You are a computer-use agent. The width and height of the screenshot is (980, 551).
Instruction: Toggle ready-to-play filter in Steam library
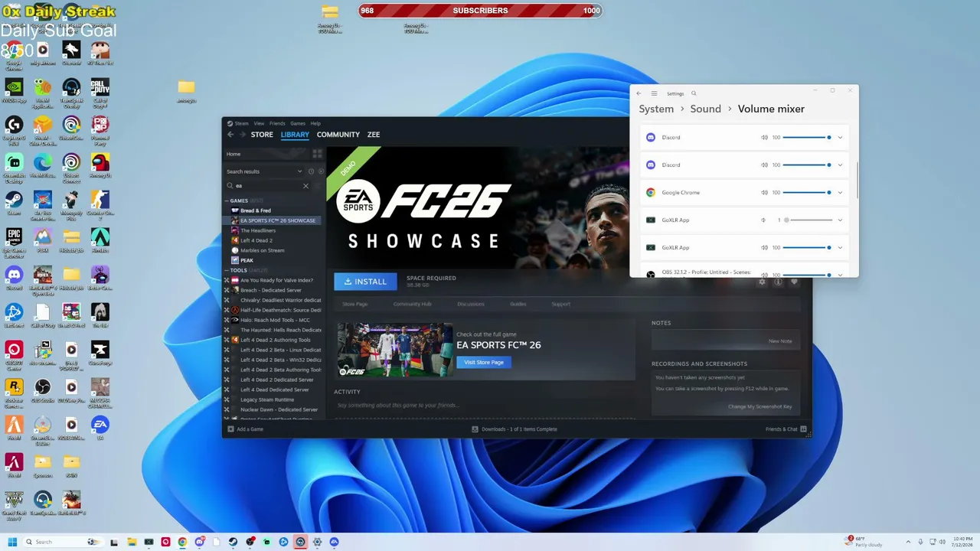[321, 171]
